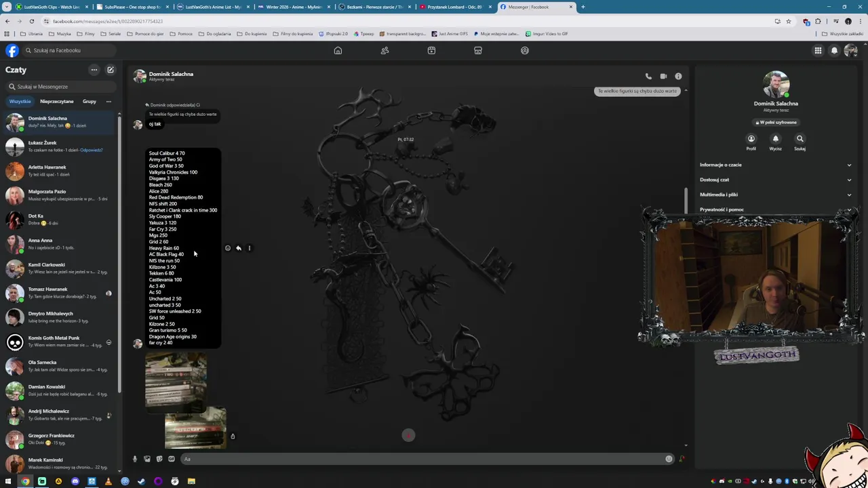Open a new browser tab

(x=583, y=7)
